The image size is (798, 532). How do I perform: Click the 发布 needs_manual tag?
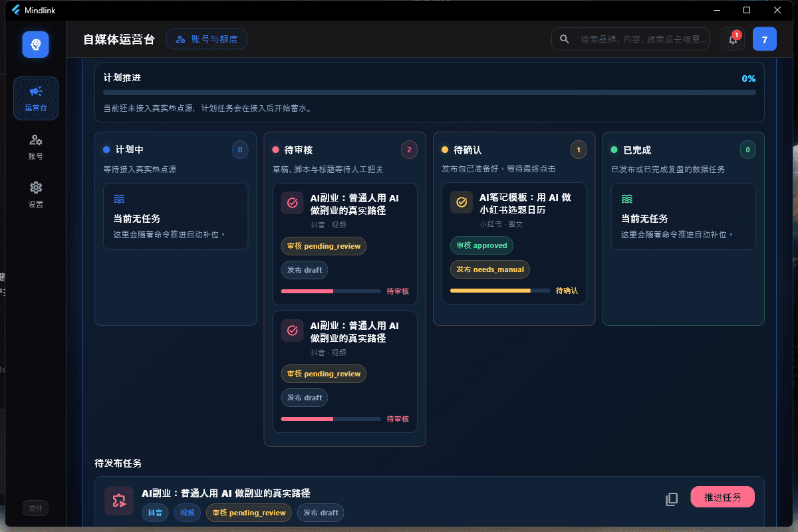point(490,269)
